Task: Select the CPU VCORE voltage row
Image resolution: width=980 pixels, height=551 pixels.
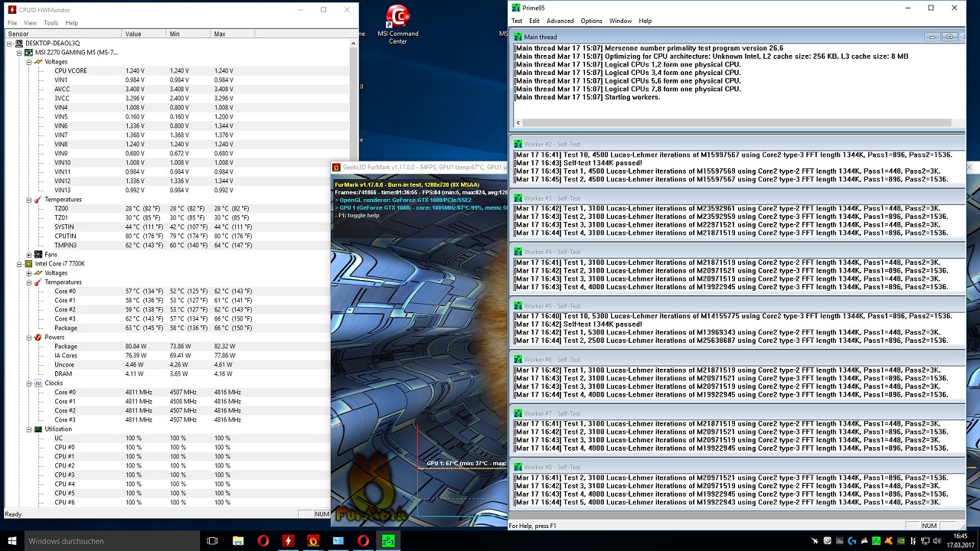Action: coord(178,70)
